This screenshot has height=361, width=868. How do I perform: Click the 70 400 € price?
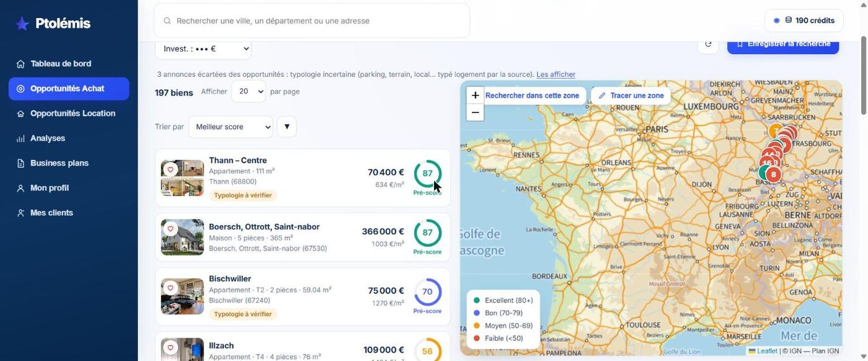coord(386,172)
